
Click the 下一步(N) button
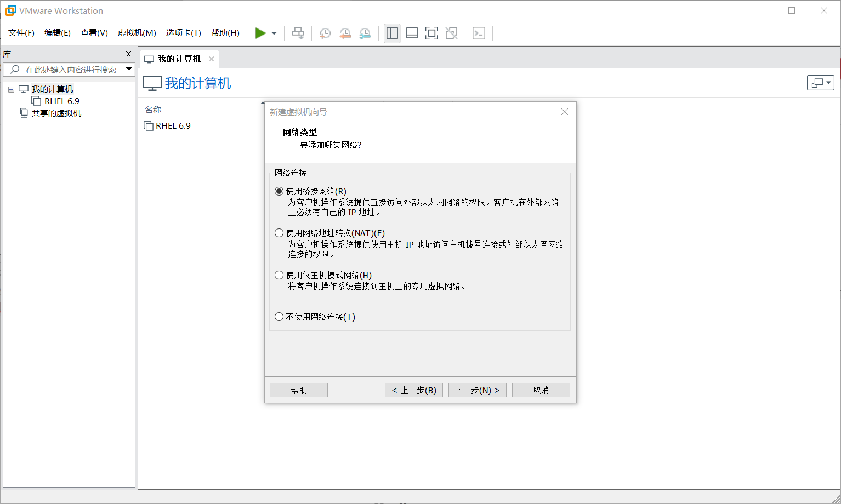(x=477, y=390)
